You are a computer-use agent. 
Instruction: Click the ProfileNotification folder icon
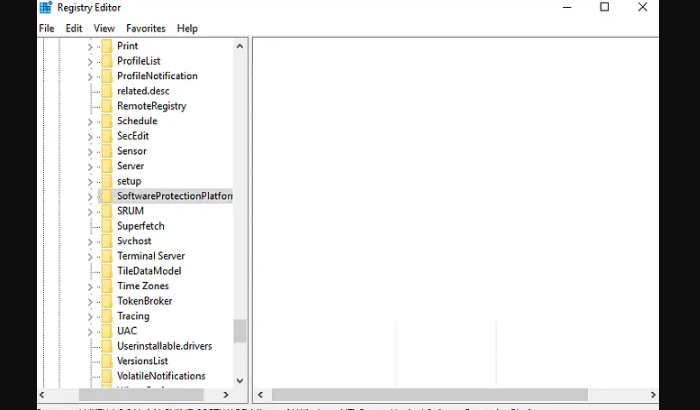(x=107, y=76)
